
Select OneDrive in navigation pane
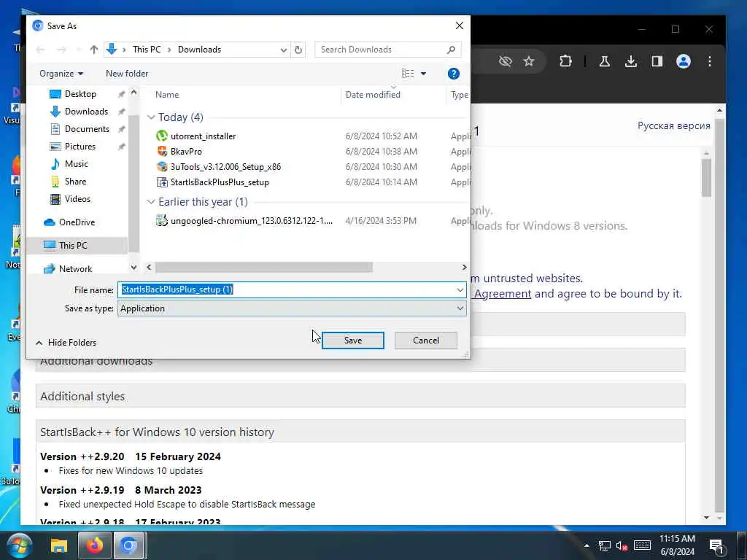click(77, 222)
